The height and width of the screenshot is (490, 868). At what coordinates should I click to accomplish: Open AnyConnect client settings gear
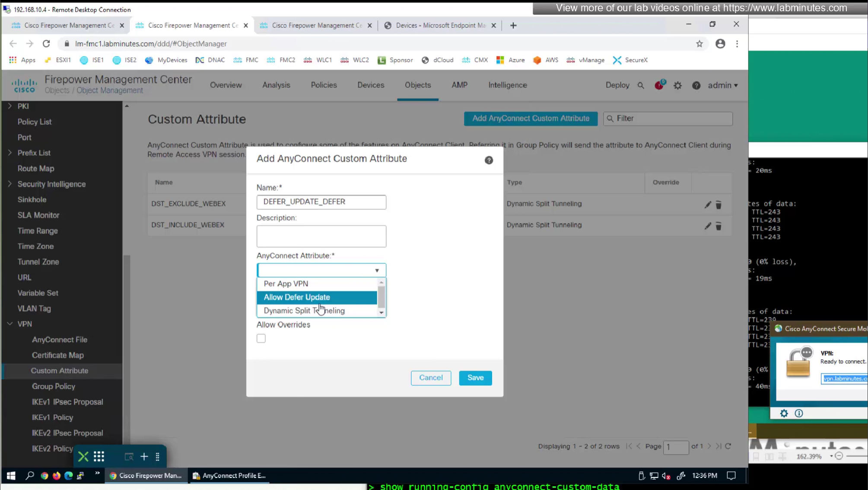(784, 413)
